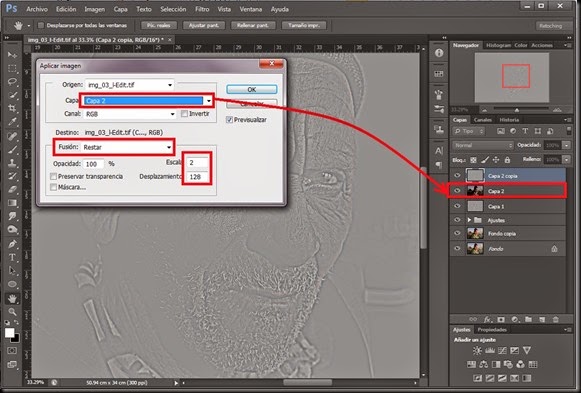Viewport: 581px width, 393px height.
Task: Switch to the Histograma tab
Action: pyautogui.click(x=498, y=45)
